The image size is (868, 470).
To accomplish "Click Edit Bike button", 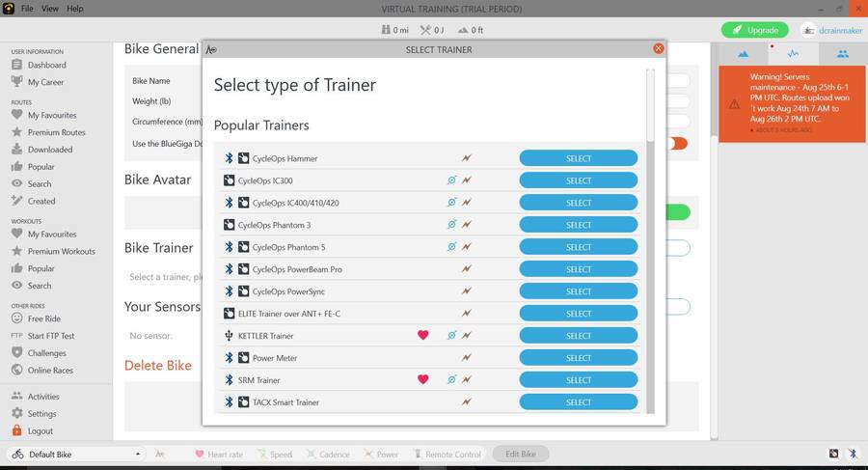I will point(521,454).
